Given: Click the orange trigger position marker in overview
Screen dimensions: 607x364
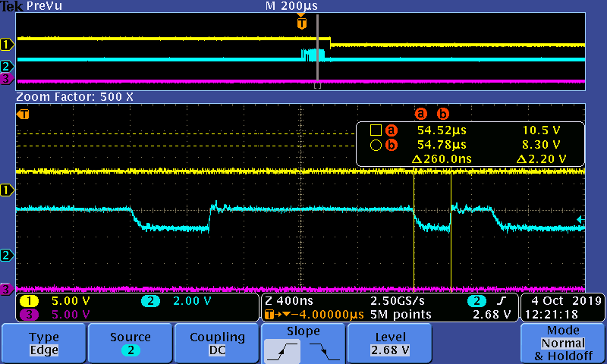Looking at the screenshot, I should tap(301, 24).
